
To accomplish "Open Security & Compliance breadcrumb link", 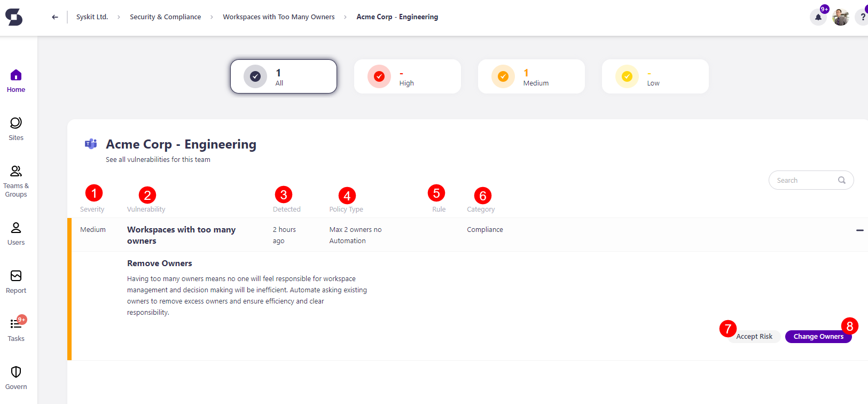I will pyautogui.click(x=165, y=17).
